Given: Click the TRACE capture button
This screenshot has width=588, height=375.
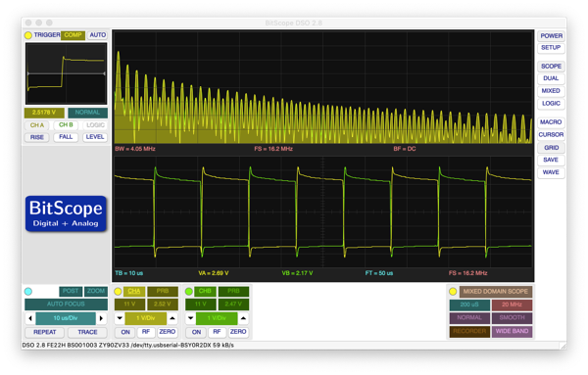Looking at the screenshot, I should click(x=87, y=332).
